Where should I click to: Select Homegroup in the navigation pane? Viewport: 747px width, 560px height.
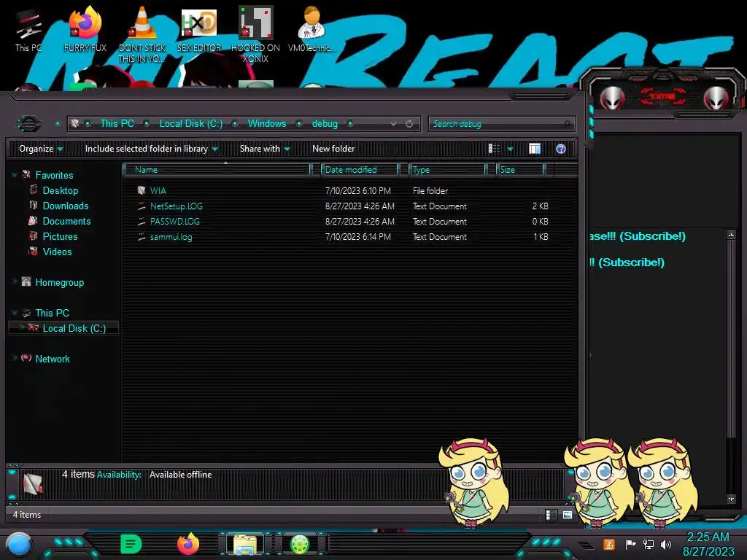60,282
